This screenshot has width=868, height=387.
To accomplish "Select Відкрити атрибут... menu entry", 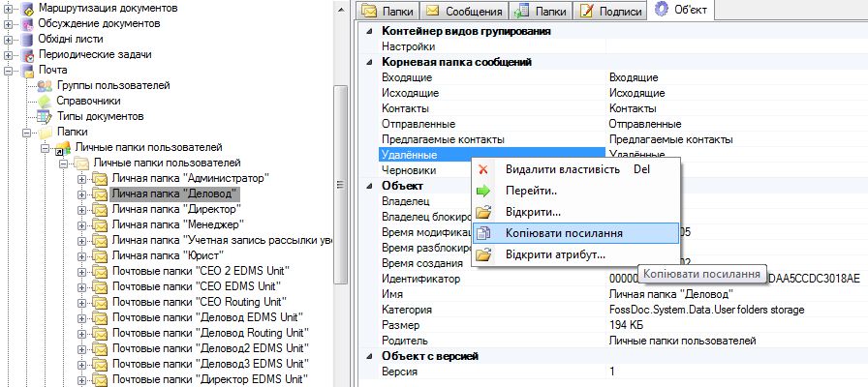I will [555, 254].
